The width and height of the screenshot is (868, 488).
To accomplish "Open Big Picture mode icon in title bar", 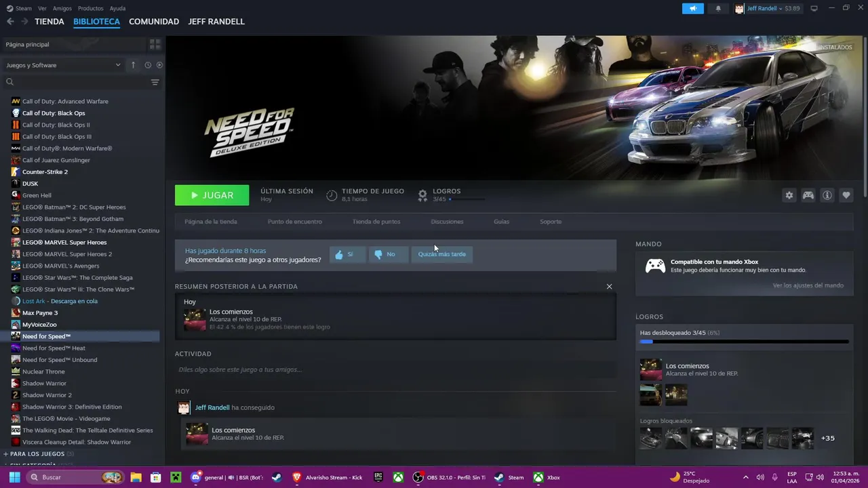I will click(x=814, y=9).
